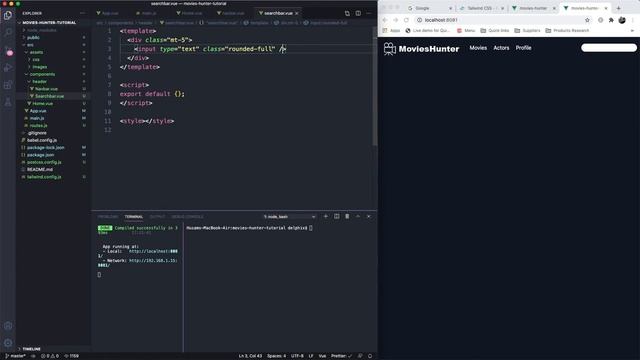Image resolution: width=640 pixels, height=360 pixels.
Task: Open the Extensions view in the activity bar
Action: [8, 85]
